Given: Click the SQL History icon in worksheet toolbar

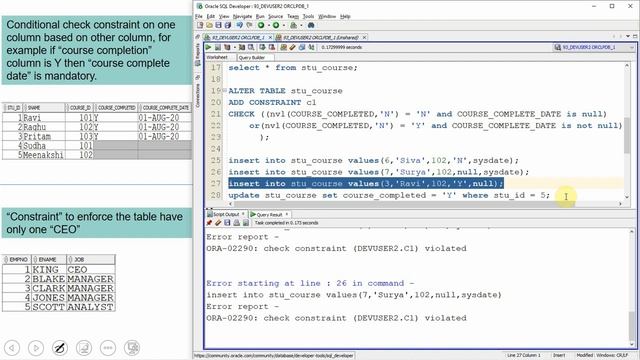Looking at the screenshot, I should (x=301, y=47).
